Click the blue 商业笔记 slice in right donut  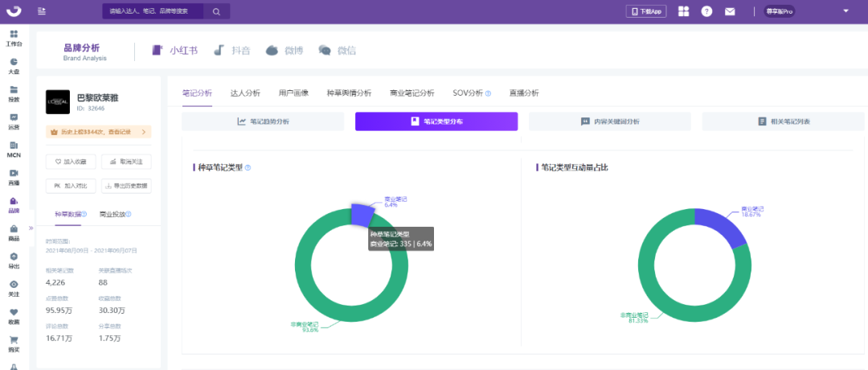pos(721,226)
